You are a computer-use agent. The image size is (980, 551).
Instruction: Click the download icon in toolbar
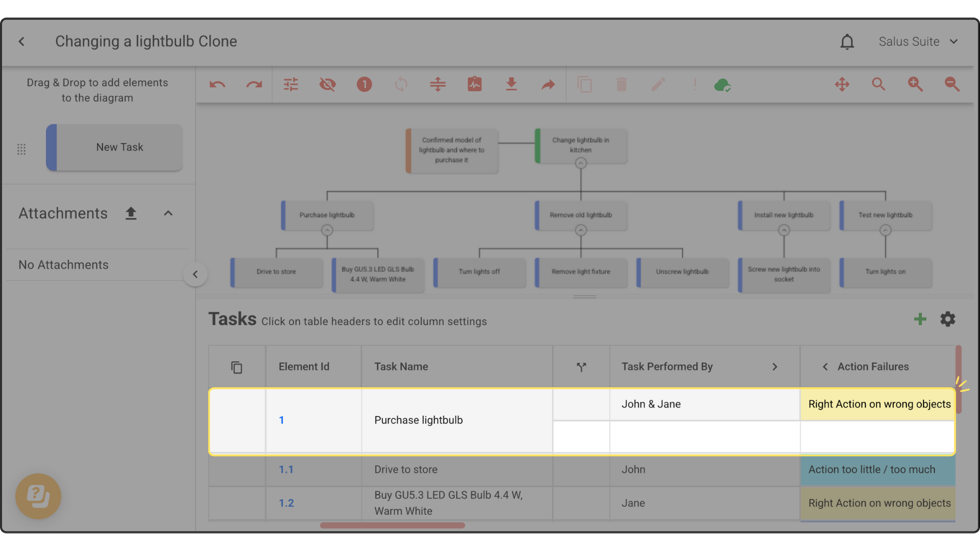click(511, 85)
